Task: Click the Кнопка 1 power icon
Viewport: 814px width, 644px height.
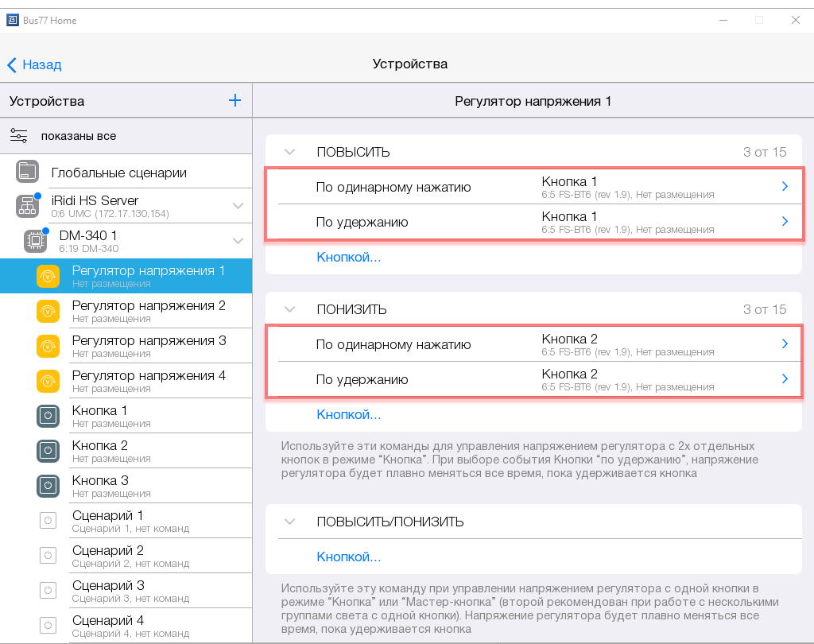Action: pos(48,416)
